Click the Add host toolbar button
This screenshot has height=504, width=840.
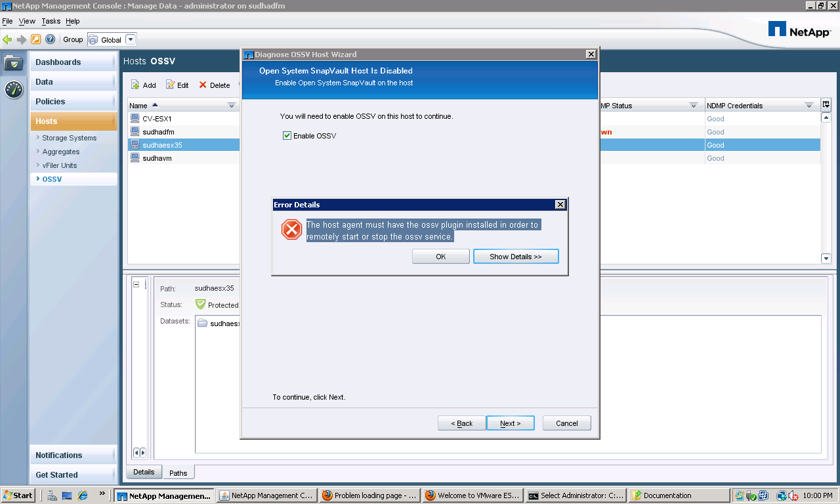coord(144,85)
